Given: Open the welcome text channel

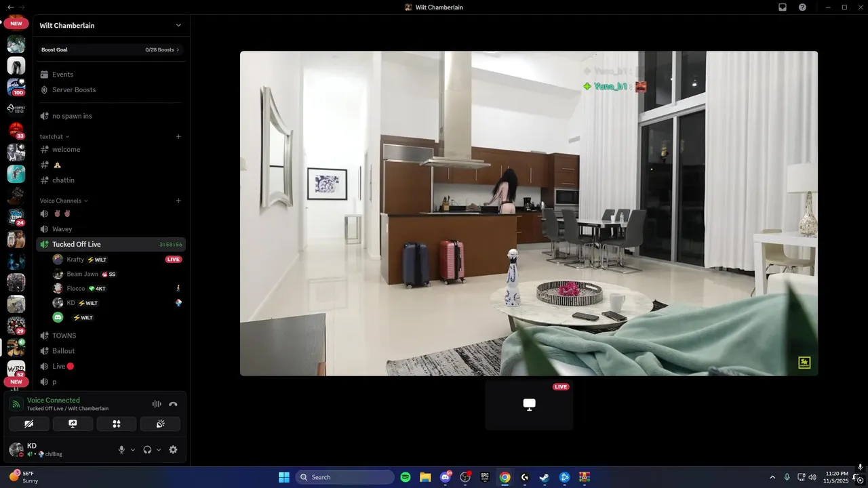Looking at the screenshot, I should click(111, 149).
